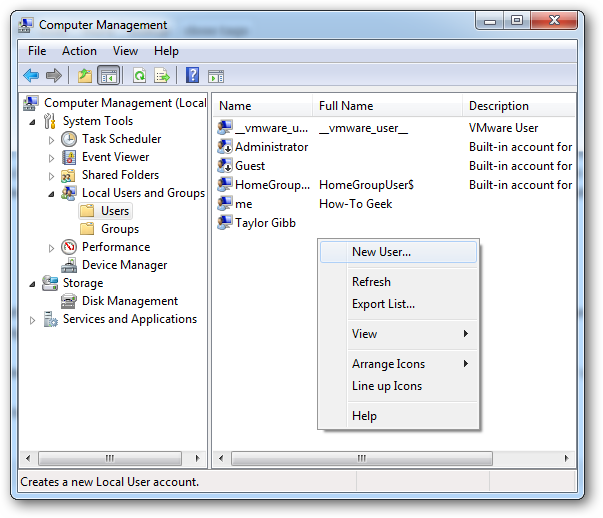Choose Export List... from context menu
The height and width of the screenshot is (518, 603).
[x=399, y=304]
